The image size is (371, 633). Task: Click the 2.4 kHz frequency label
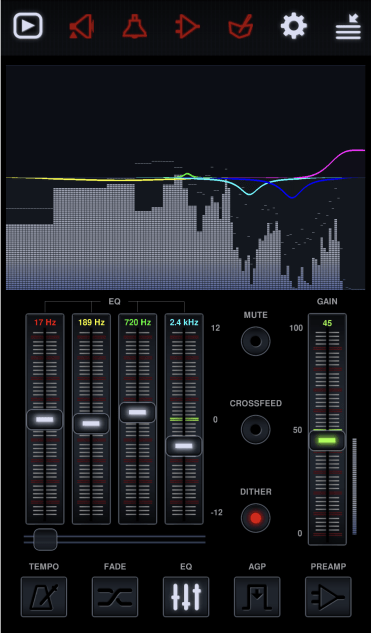click(x=184, y=322)
